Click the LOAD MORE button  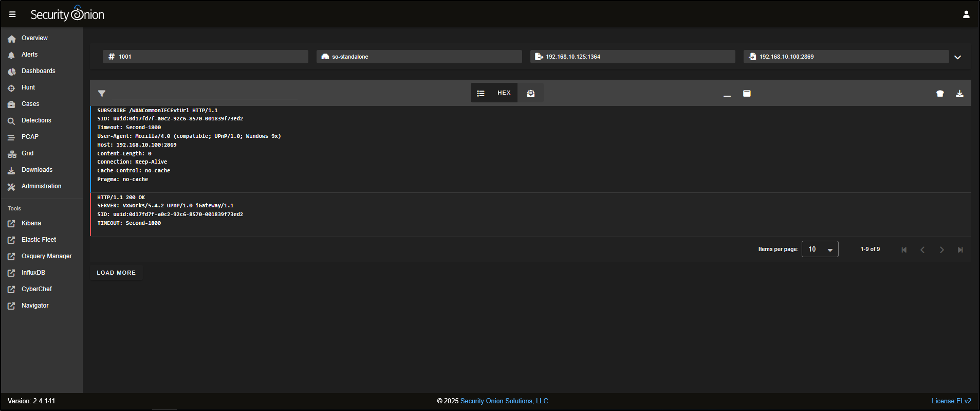[x=116, y=273]
